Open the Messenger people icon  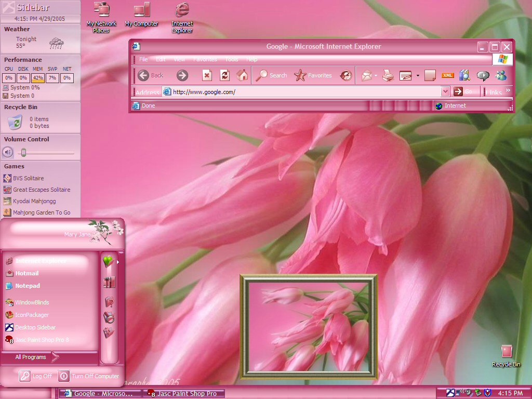pyautogui.click(x=501, y=75)
